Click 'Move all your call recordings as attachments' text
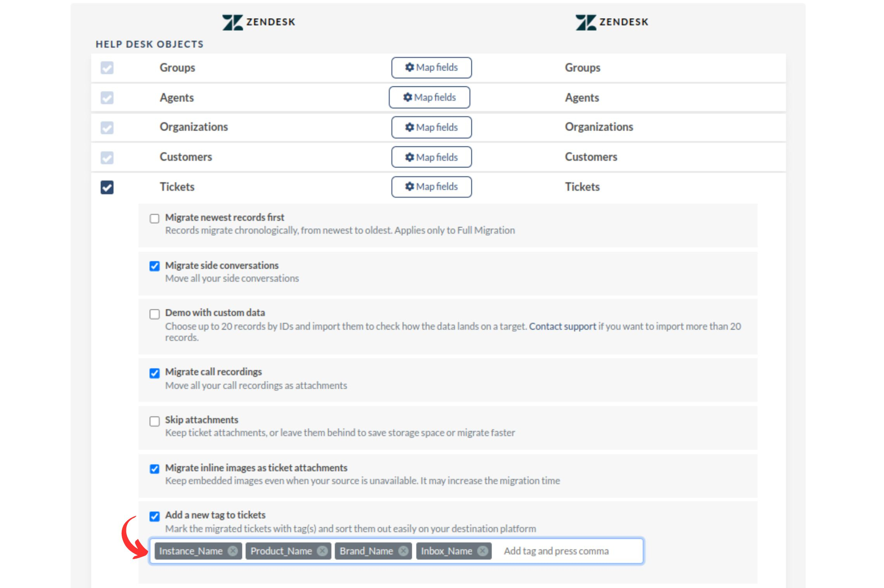 (256, 386)
